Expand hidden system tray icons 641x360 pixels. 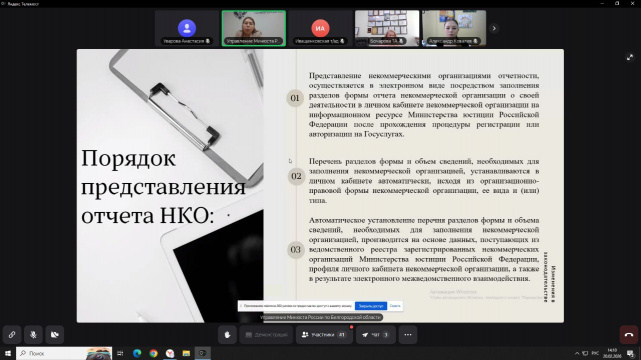(577, 353)
